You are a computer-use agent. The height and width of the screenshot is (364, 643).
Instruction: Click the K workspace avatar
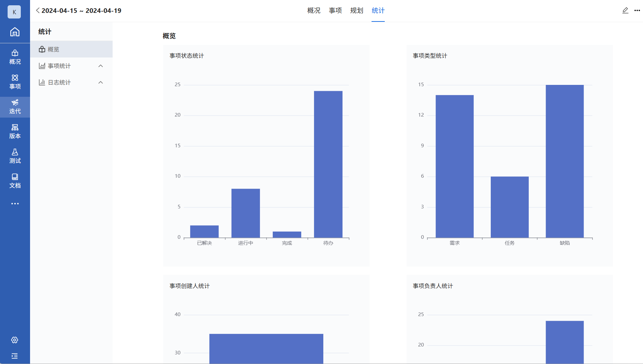point(14,12)
